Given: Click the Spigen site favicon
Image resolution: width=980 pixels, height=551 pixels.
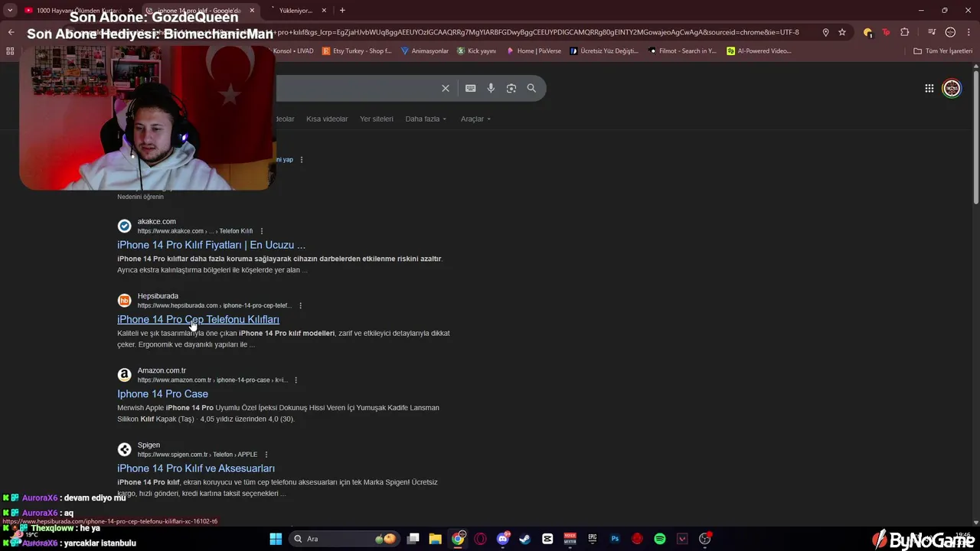Looking at the screenshot, I should [x=124, y=449].
